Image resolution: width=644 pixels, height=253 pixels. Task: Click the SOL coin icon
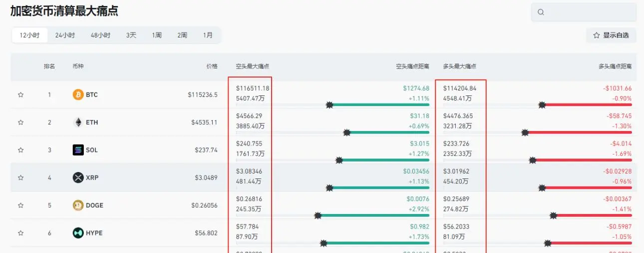pos(78,150)
